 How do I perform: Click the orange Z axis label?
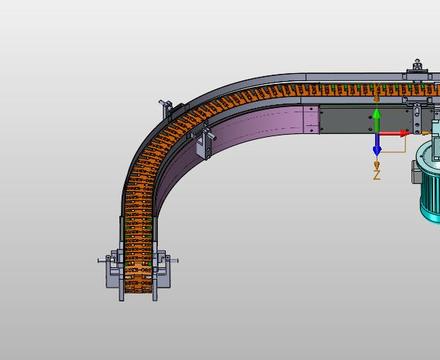pyautogui.click(x=376, y=175)
